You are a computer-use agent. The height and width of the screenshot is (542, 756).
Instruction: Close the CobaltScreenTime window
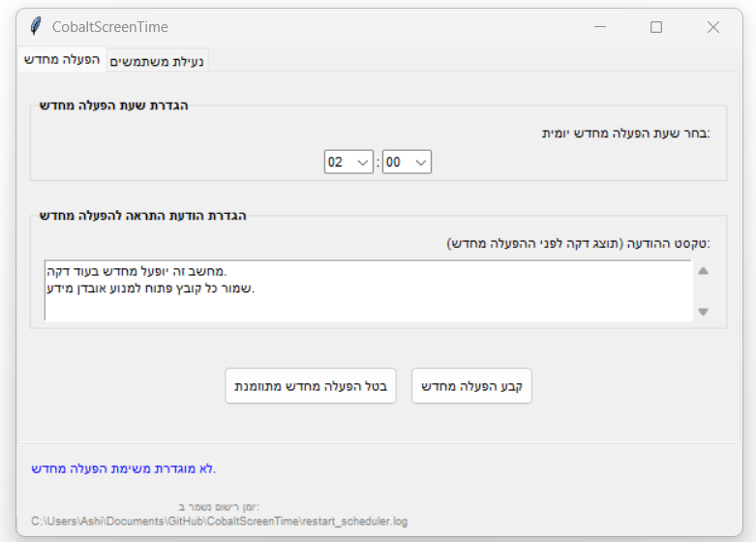[x=713, y=27]
